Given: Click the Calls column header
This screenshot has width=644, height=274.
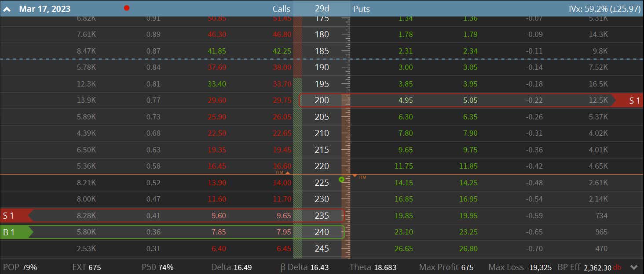Looking at the screenshot, I should 282,9.
